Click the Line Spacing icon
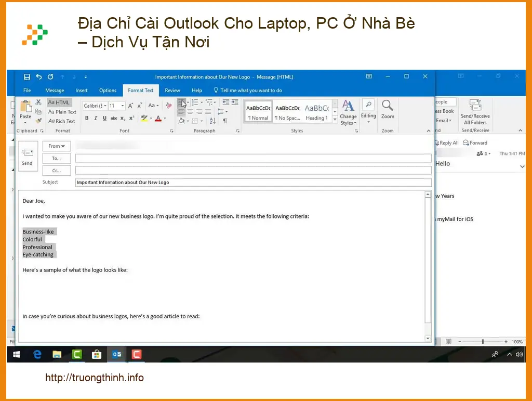 (x=220, y=111)
